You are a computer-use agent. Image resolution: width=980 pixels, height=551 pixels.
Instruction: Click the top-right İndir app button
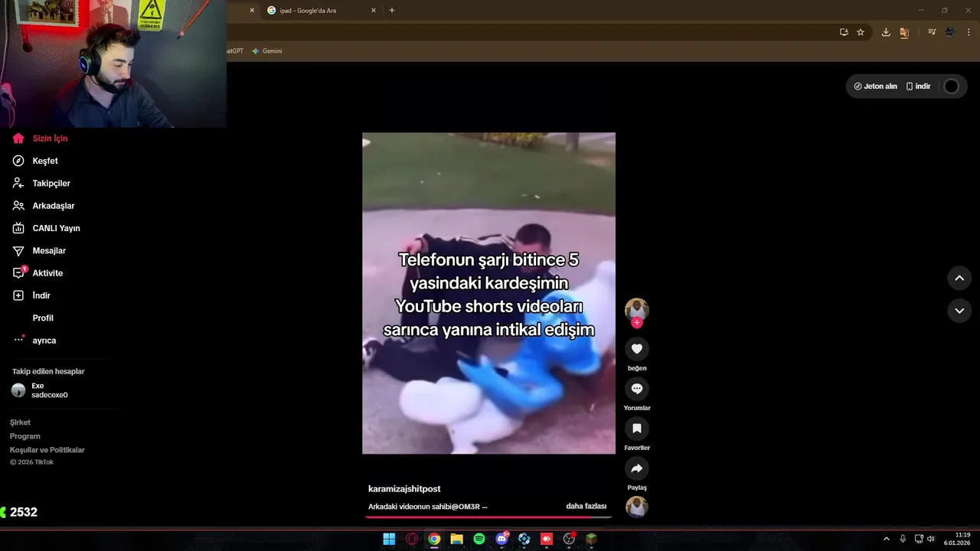pos(918,86)
